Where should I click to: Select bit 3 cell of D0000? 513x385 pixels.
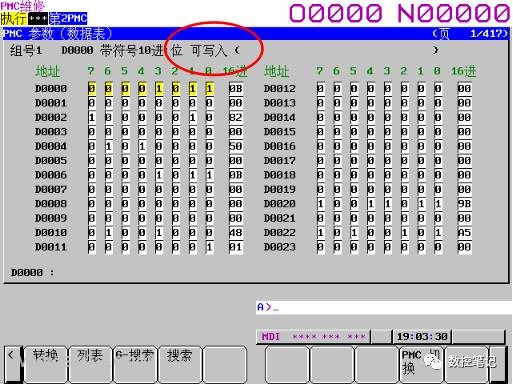[x=159, y=89]
